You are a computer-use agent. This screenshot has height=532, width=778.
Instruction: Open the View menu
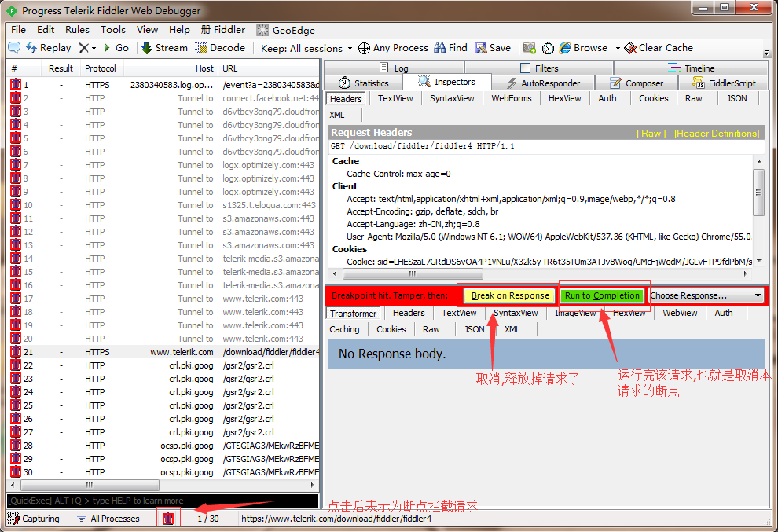click(147, 30)
